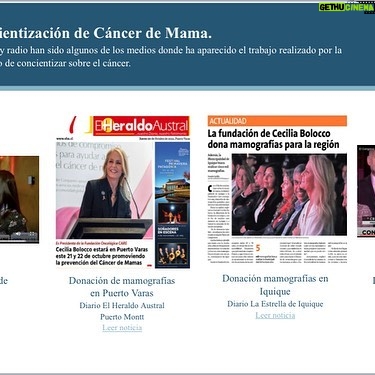Click the 'Puerto Montt' text
375x375 pixels.
[x=122, y=317]
